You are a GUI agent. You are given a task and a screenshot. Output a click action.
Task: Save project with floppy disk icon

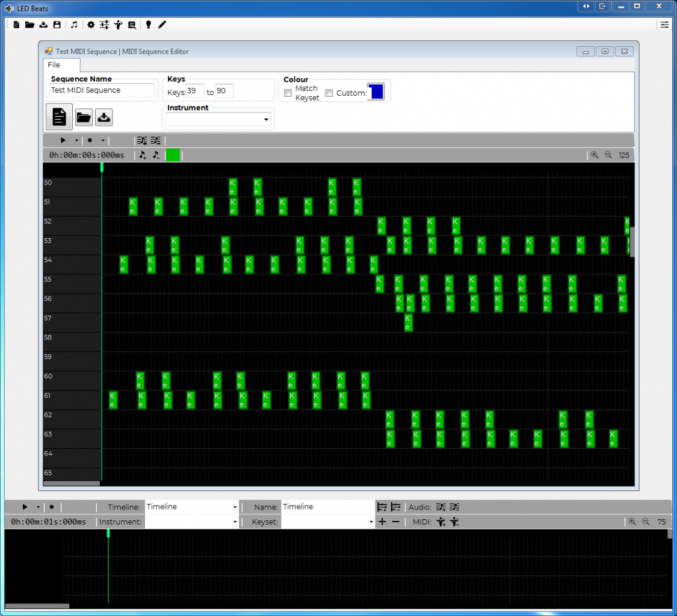click(57, 25)
